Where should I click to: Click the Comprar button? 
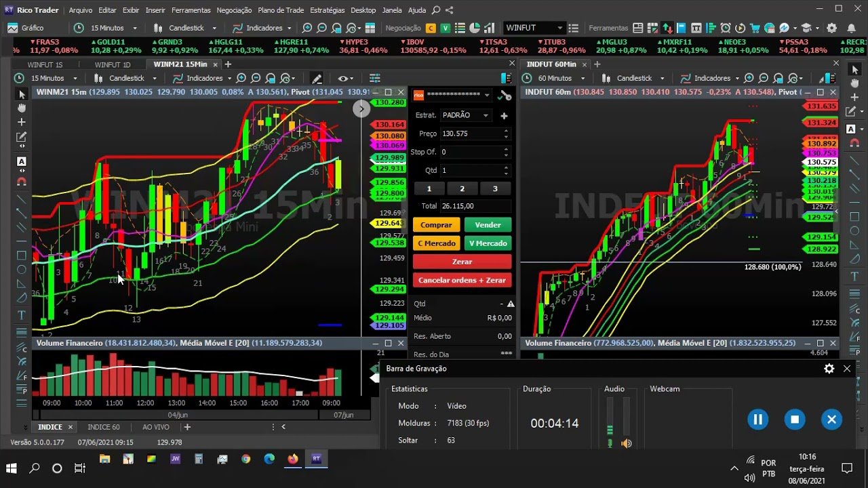pos(436,225)
